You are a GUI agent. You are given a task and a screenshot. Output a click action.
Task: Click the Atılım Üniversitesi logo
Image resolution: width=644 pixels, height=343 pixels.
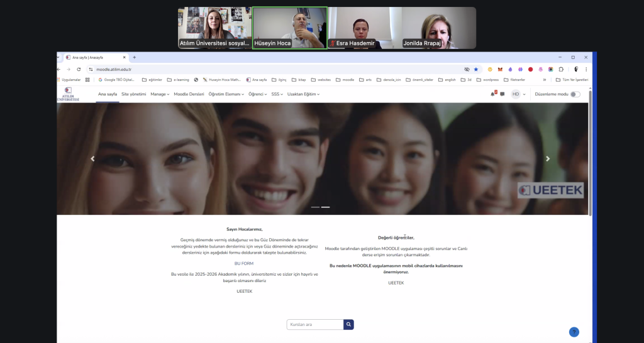point(68,94)
